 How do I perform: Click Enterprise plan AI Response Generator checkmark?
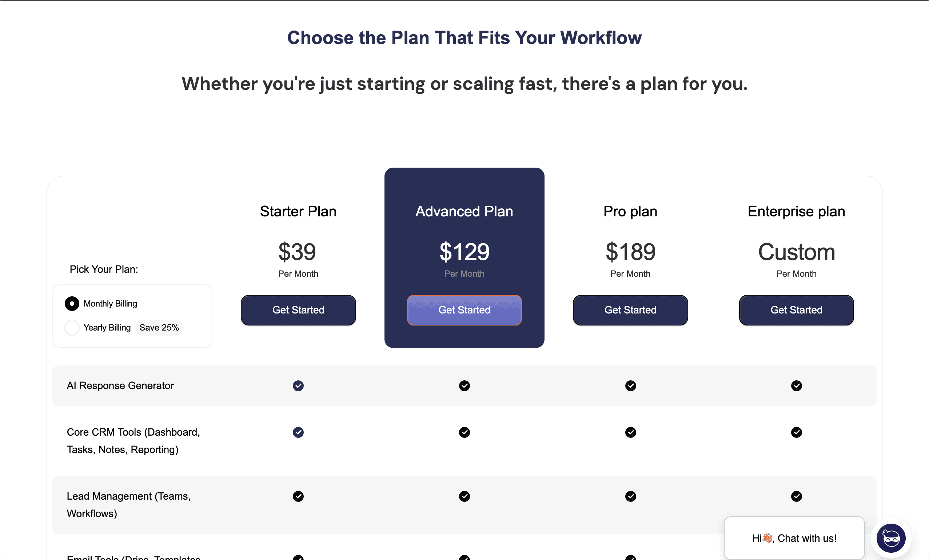[x=796, y=385]
